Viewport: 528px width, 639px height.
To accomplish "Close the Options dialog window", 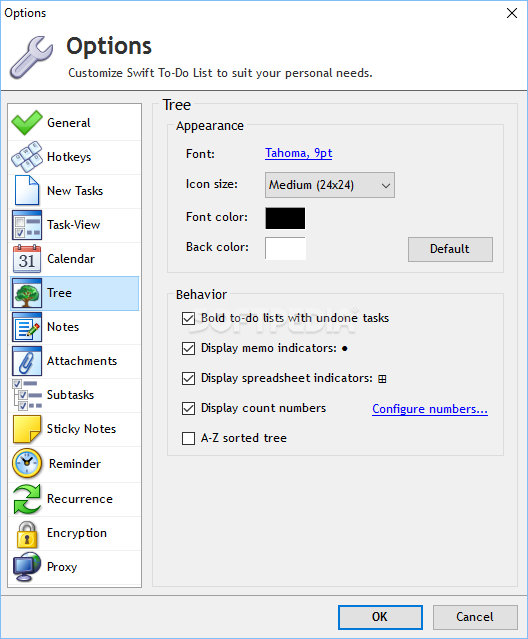I will pyautogui.click(x=512, y=13).
